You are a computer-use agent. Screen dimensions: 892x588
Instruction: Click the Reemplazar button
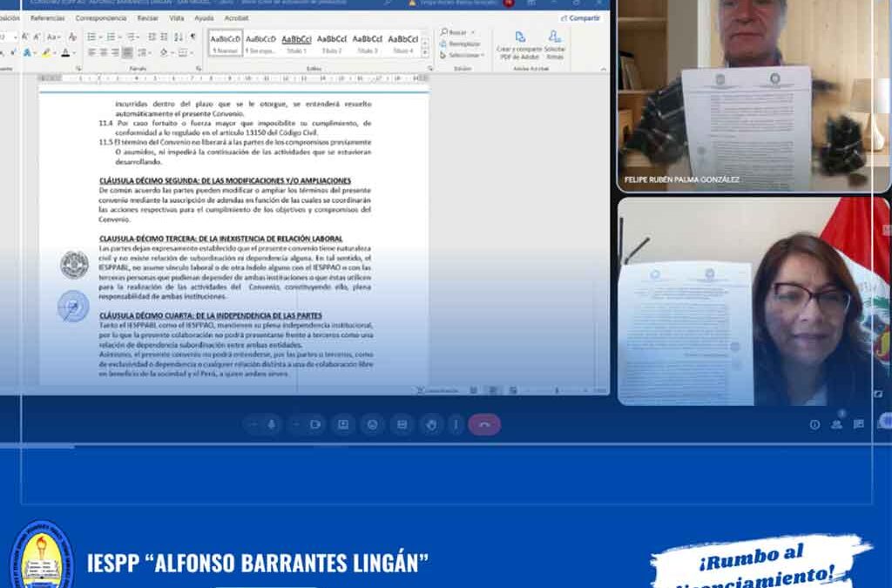459,44
